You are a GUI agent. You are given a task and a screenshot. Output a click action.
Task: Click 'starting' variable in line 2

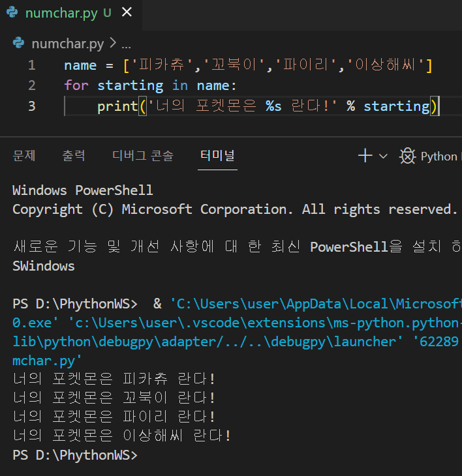point(131,85)
